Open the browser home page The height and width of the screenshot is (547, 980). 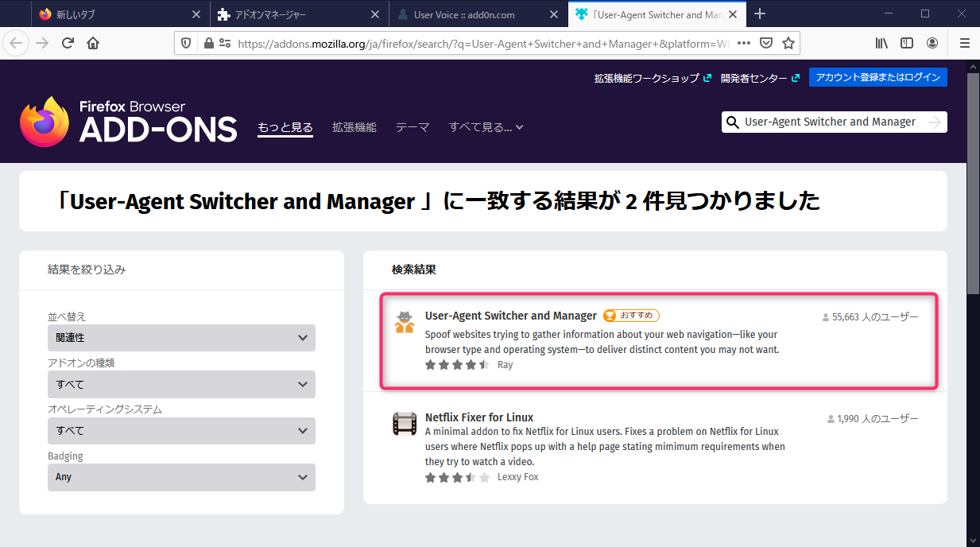coord(91,43)
